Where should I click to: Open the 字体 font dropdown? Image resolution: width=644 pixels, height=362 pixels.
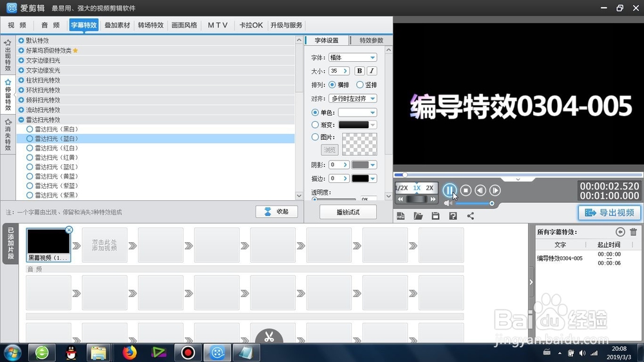coord(372,57)
